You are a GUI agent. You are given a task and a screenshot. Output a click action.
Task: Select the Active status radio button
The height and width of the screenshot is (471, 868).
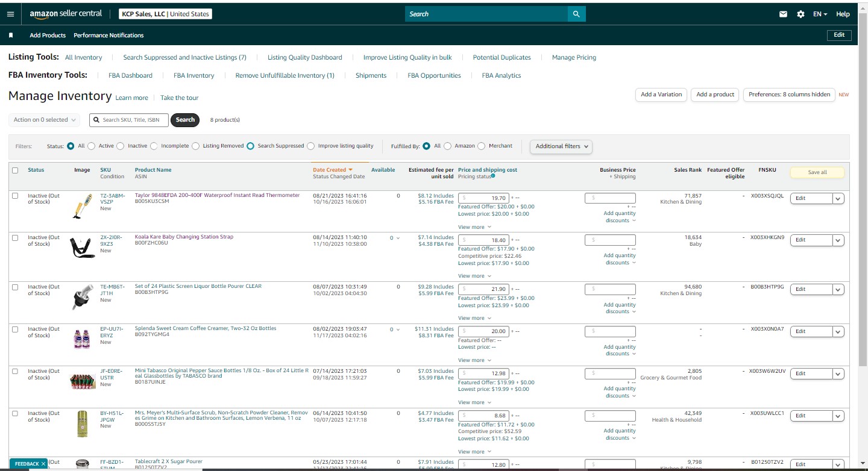coord(93,146)
